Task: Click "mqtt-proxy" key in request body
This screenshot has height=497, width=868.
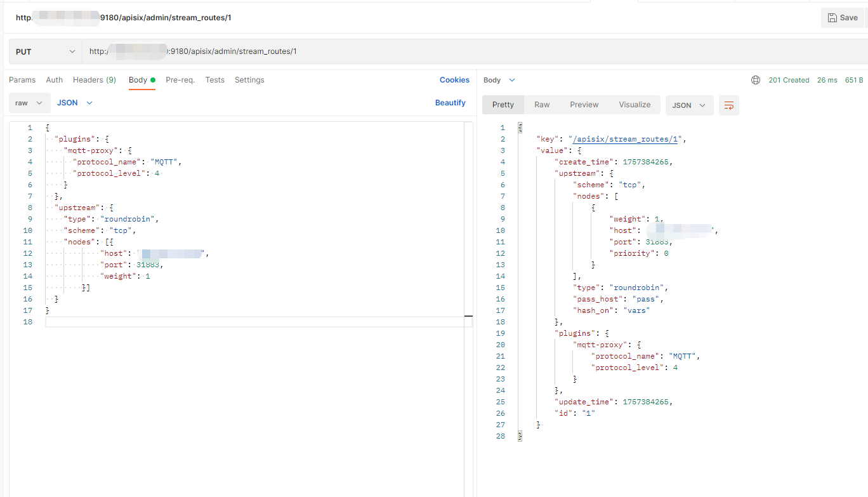Action: 91,150
